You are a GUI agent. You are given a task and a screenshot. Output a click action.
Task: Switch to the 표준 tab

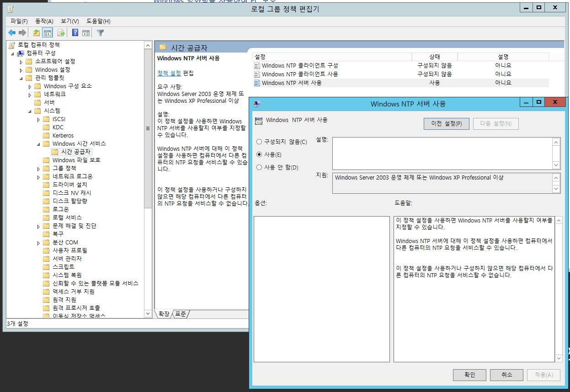click(x=181, y=314)
